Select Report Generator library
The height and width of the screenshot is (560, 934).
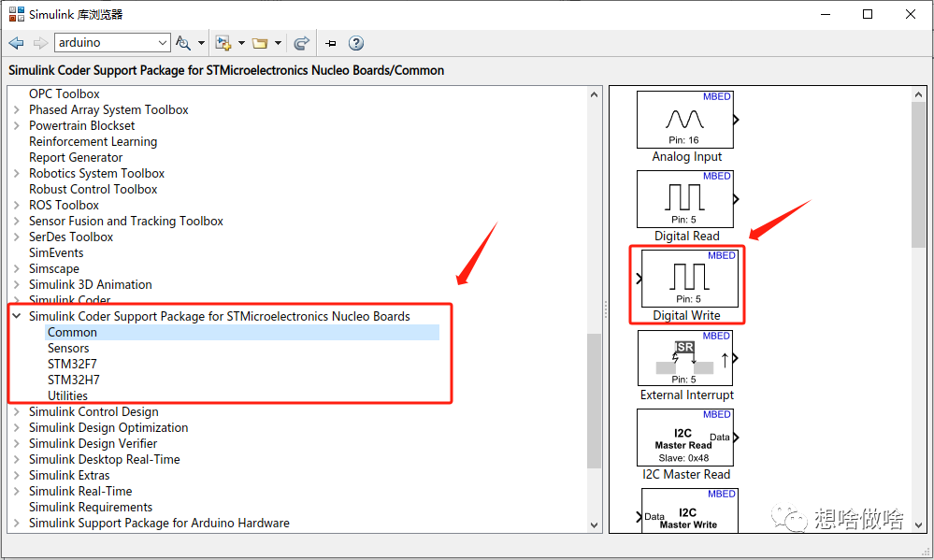tap(76, 157)
